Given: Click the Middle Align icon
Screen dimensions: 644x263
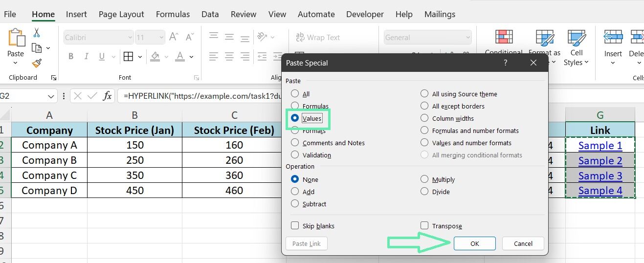Looking at the screenshot, I should click(x=229, y=37).
